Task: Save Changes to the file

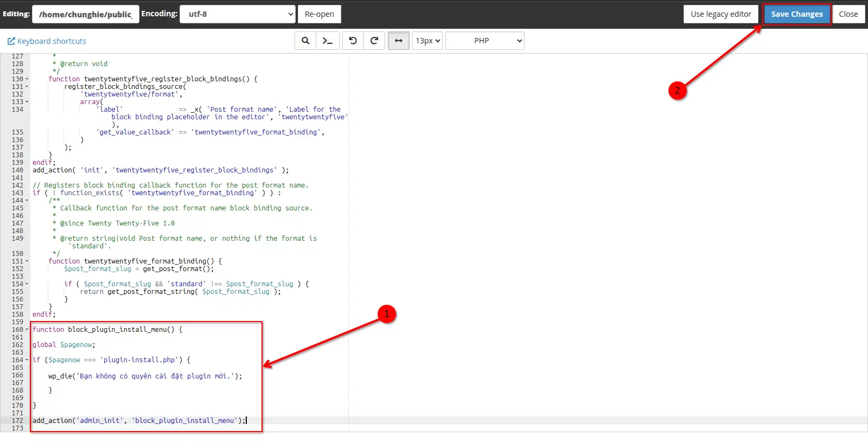Action: (797, 14)
